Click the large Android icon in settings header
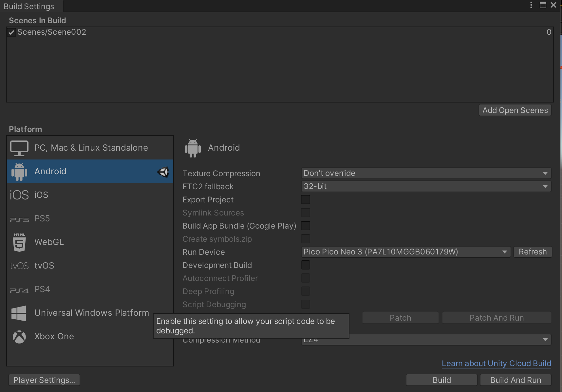This screenshot has width=562, height=392. coord(193,148)
